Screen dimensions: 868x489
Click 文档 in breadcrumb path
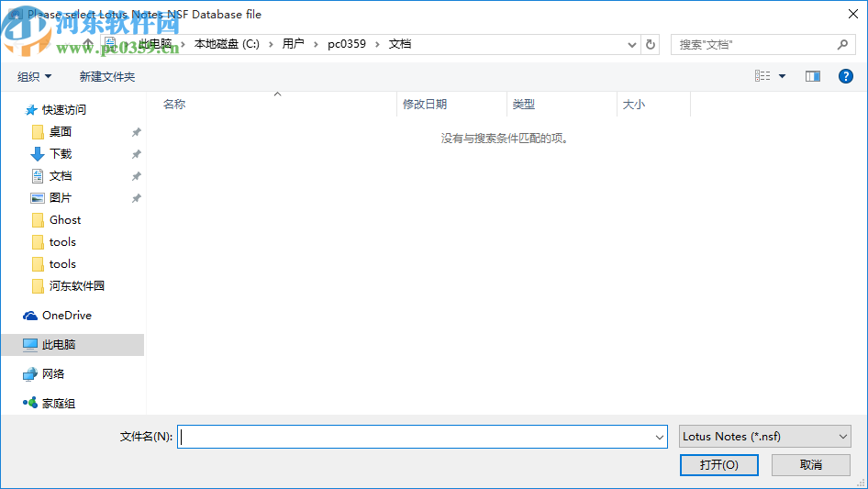click(x=400, y=44)
